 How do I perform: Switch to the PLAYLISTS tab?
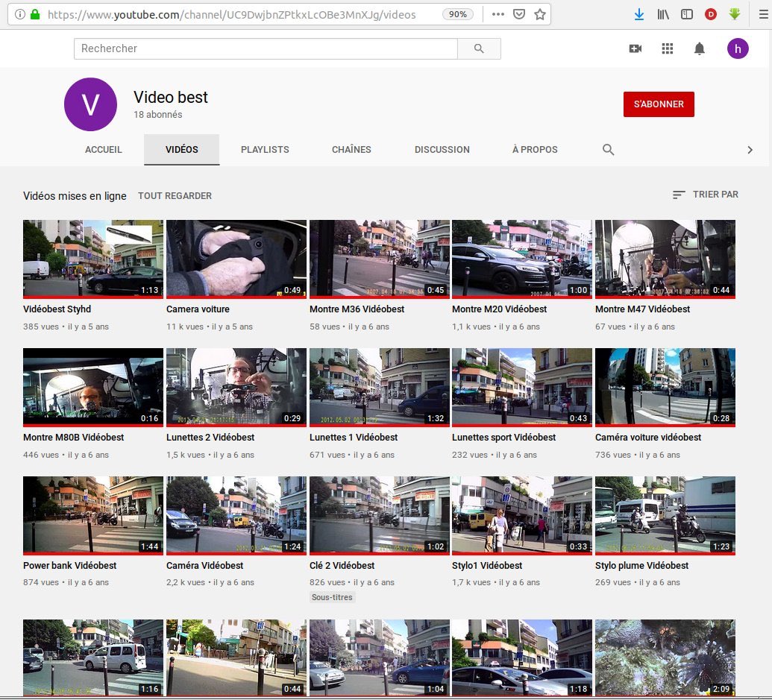pos(265,150)
